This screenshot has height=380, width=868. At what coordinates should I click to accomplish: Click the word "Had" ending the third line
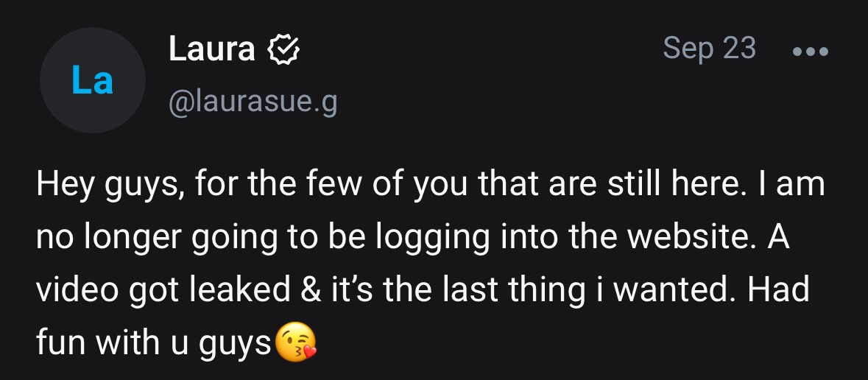click(779, 290)
